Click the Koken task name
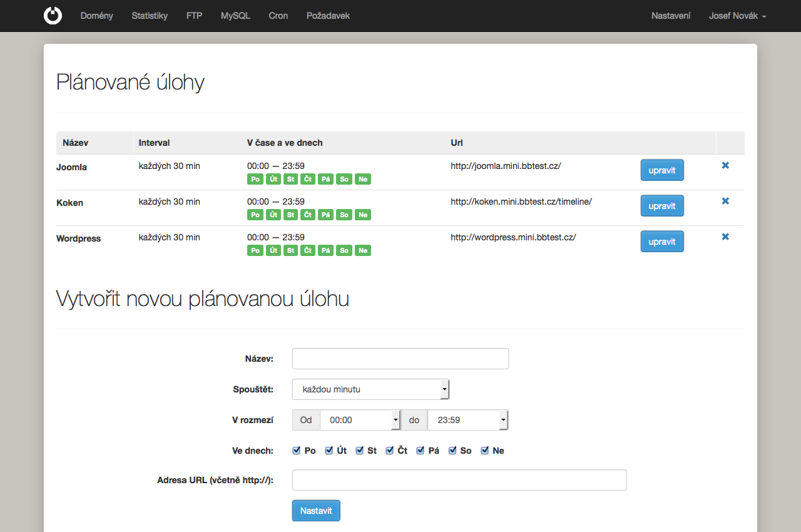This screenshot has height=532, width=801. pyautogui.click(x=69, y=203)
